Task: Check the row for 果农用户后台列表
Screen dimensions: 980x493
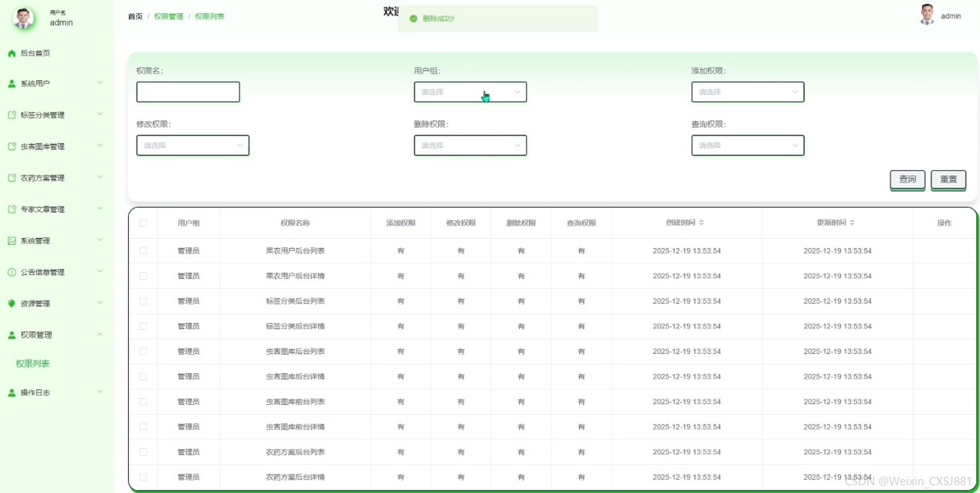Action: coord(143,251)
